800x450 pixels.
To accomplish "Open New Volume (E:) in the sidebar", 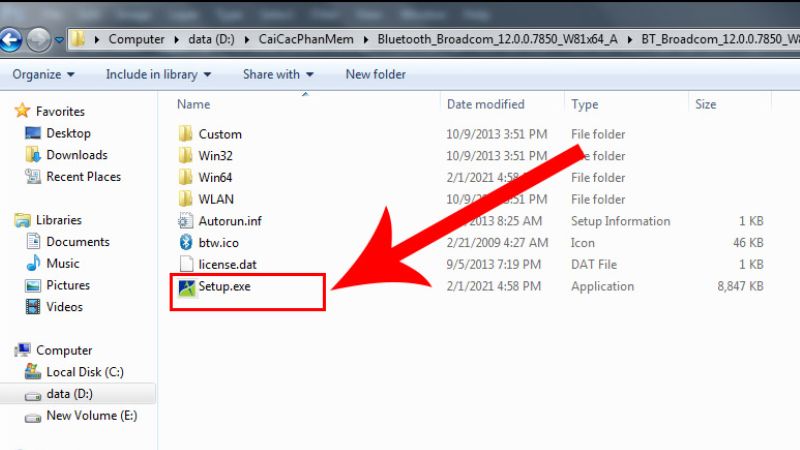I will click(92, 415).
